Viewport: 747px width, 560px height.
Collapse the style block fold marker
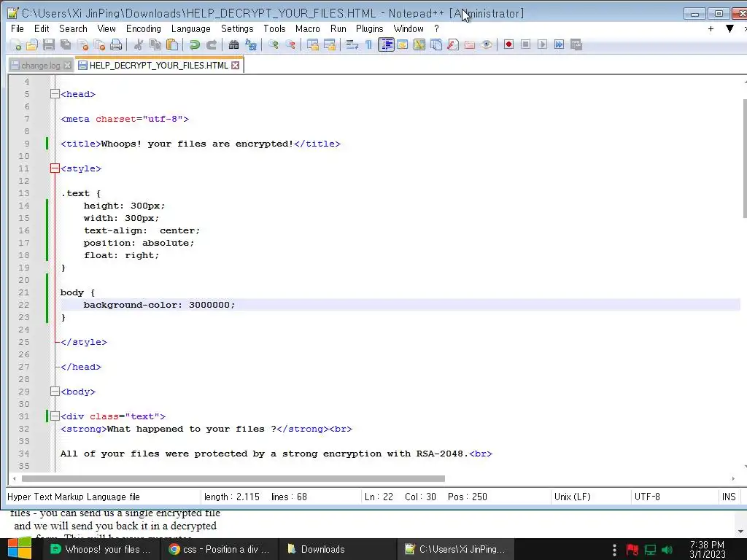(x=55, y=168)
